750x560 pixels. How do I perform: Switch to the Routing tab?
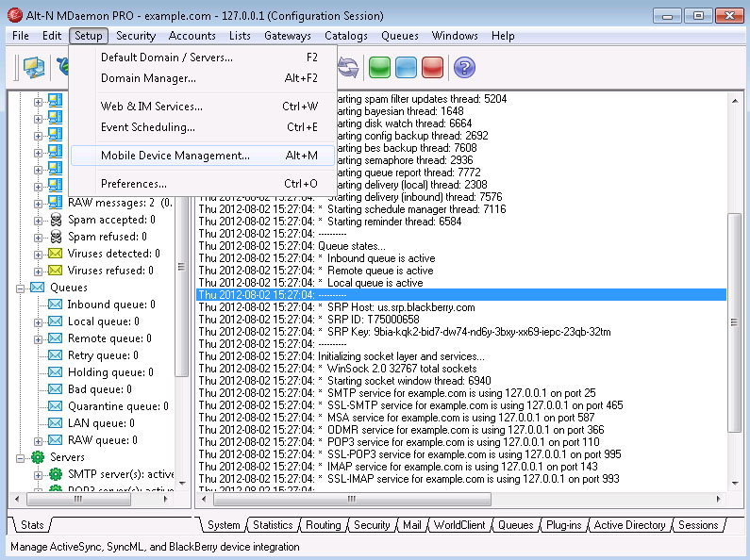(324, 525)
